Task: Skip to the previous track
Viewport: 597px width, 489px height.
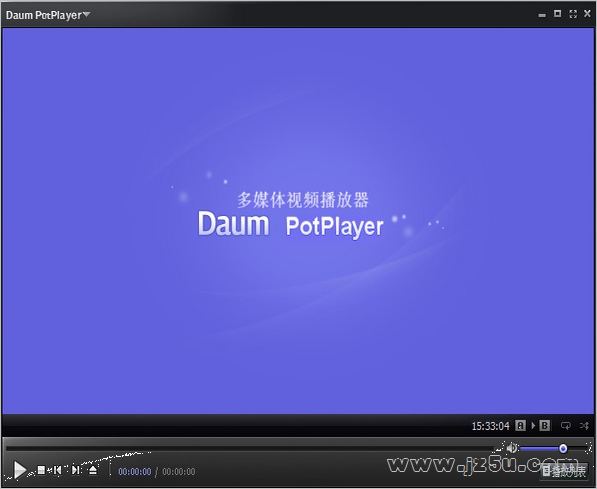Action: click(x=57, y=470)
